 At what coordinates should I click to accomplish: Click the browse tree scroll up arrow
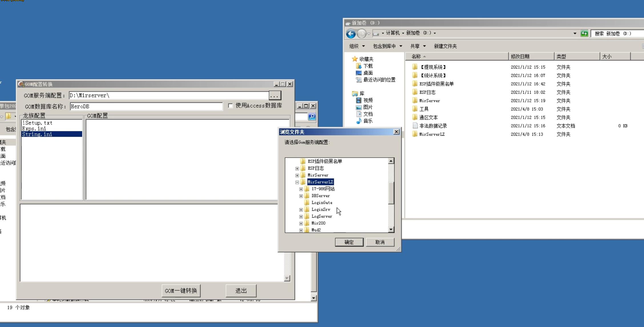pos(391,161)
